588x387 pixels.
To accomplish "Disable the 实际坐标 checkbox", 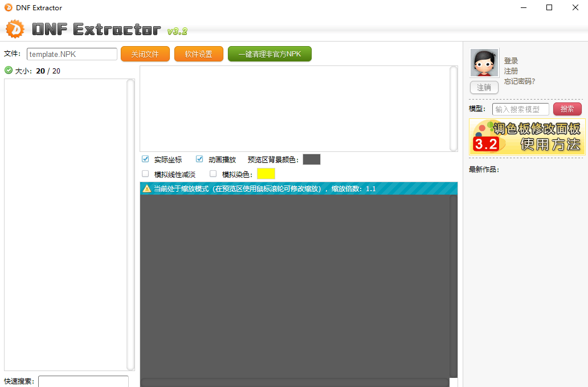I will [x=145, y=159].
